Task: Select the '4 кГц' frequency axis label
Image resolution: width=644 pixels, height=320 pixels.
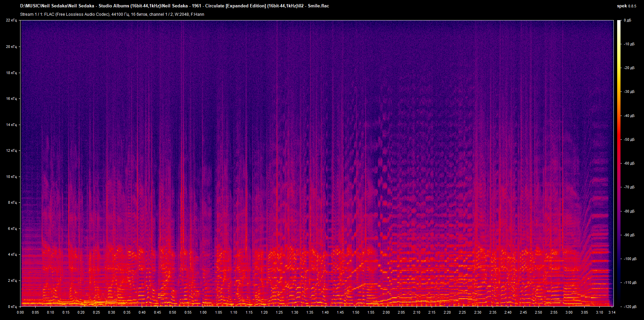Action: (12, 254)
